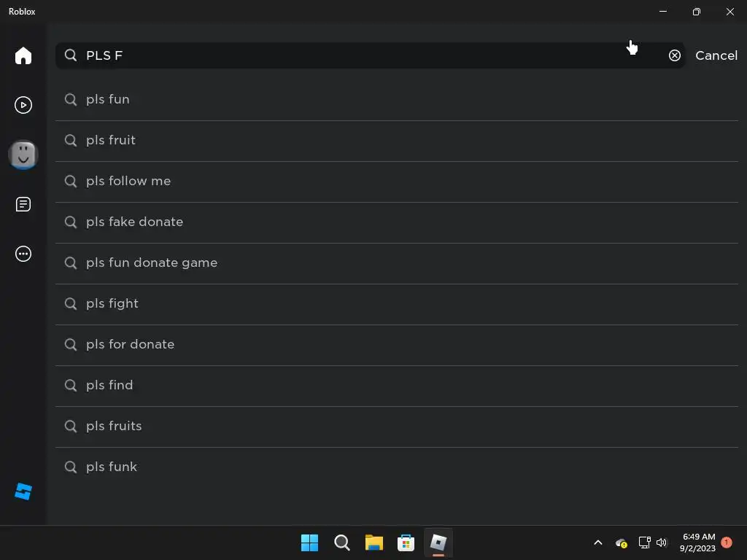Click magnifier icon beside 'pls fight'
The image size is (747, 560).
pyautogui.click(x=71, y=304)
